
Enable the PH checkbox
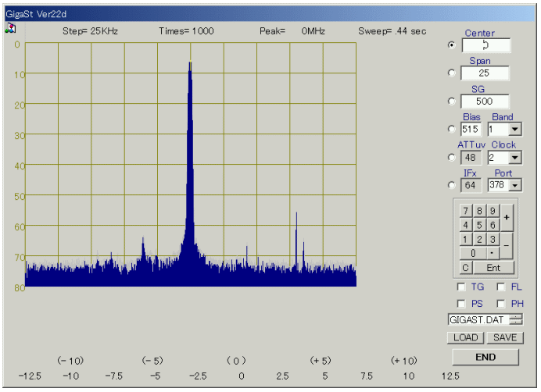(501, 303)
